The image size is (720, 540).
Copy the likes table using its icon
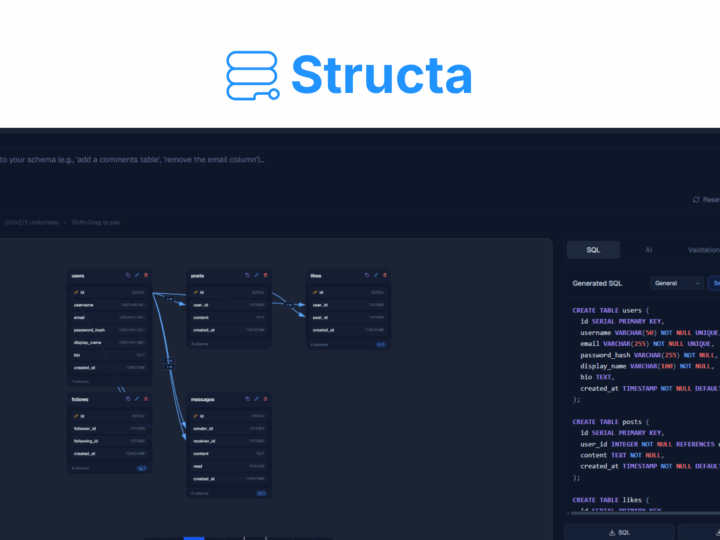coord(366,276)
